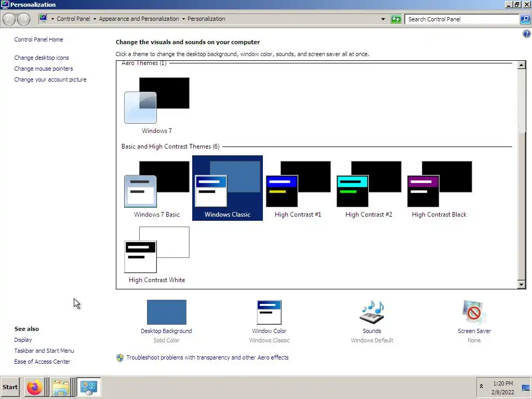Open the Display link under See also

pos(23,340)
